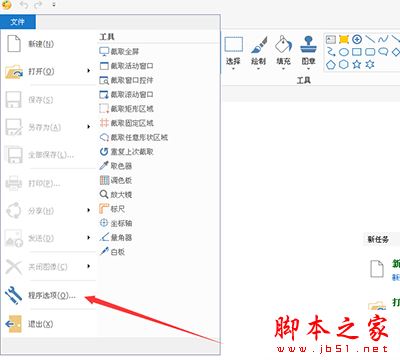Select 截取窗口控件 window control capture
Image resolution: width=400 pixels, height=360 pixels.
127,80
